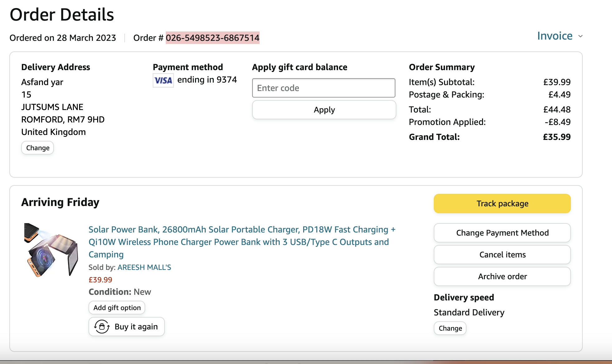This screenshot has width=612, height=364.
Task: Click the highlighted order number
Action: coord(213,38)
